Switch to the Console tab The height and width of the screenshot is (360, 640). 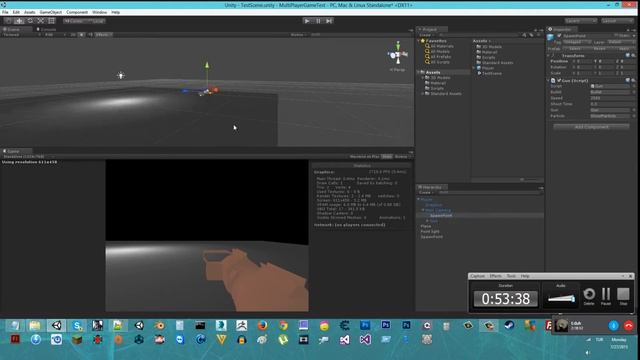47,29
